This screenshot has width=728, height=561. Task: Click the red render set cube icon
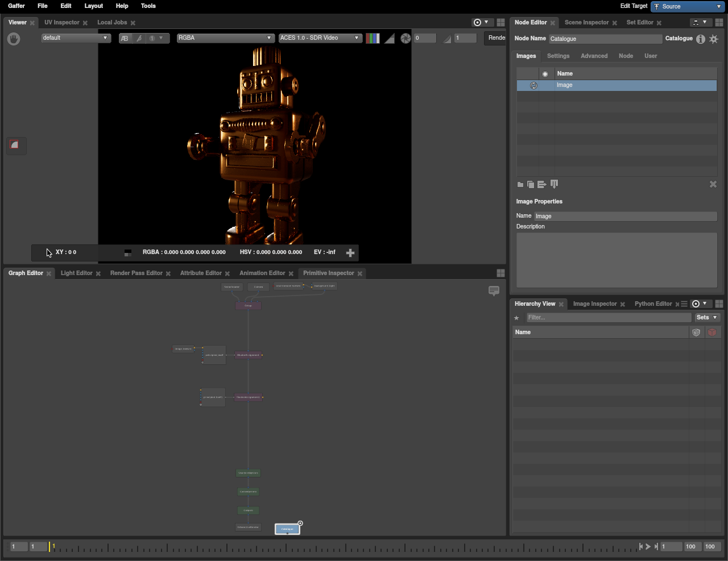tap(712, 333)
